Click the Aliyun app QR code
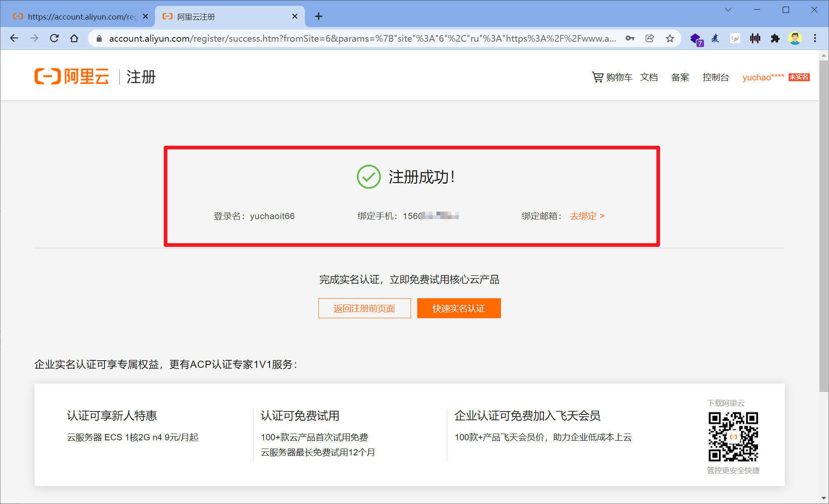Image resolution: width=829 pixels, height=504 pixels. tap(733, 437)
